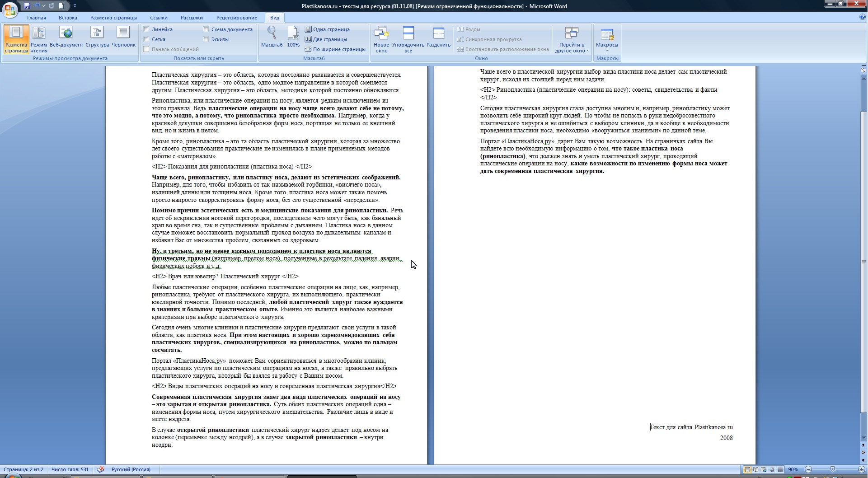The width and height of the screenshot is (868, 478).
Task: Select Web Layout icon in status bar
Action: pyautogui.click(x=764, y=469)
